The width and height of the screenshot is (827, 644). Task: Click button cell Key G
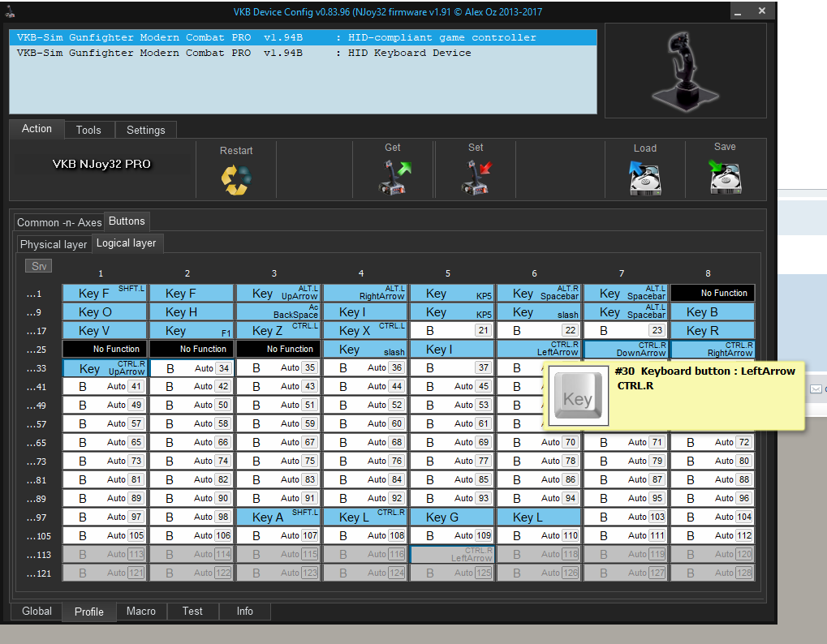[452, 517]
